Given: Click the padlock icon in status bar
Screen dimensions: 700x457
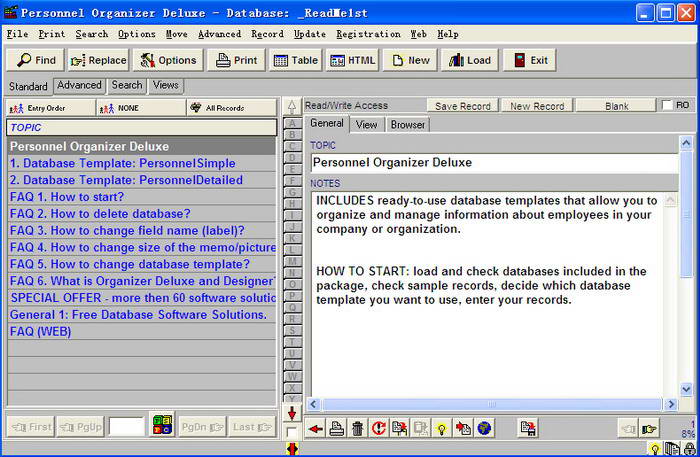Looking at the screenshot, I should tap(690, 449).
